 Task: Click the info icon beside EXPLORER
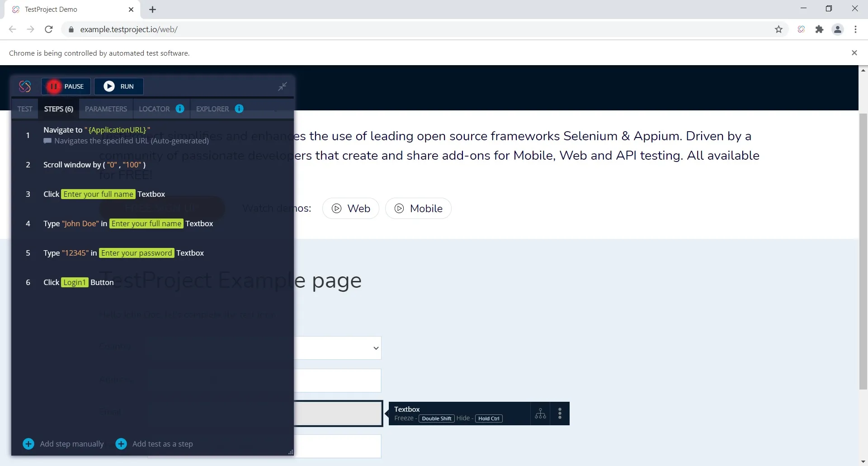pyautogui.click(x=239, y=109)
